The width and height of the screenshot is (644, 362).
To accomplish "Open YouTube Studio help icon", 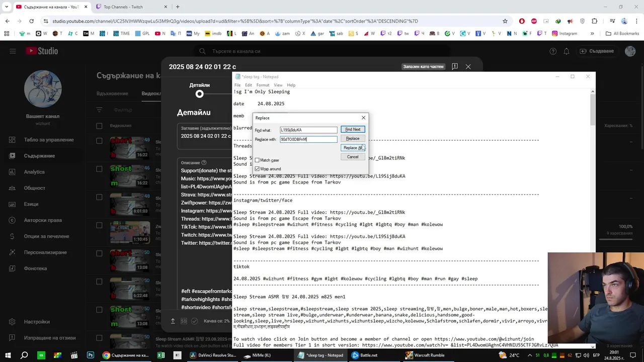I will [x=553, y=51].
